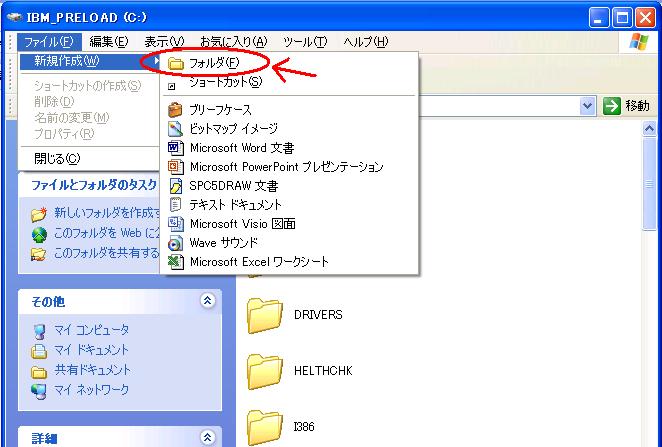
Task: Click the Microsoft Excel ワークシート icon
Action: 175,262
